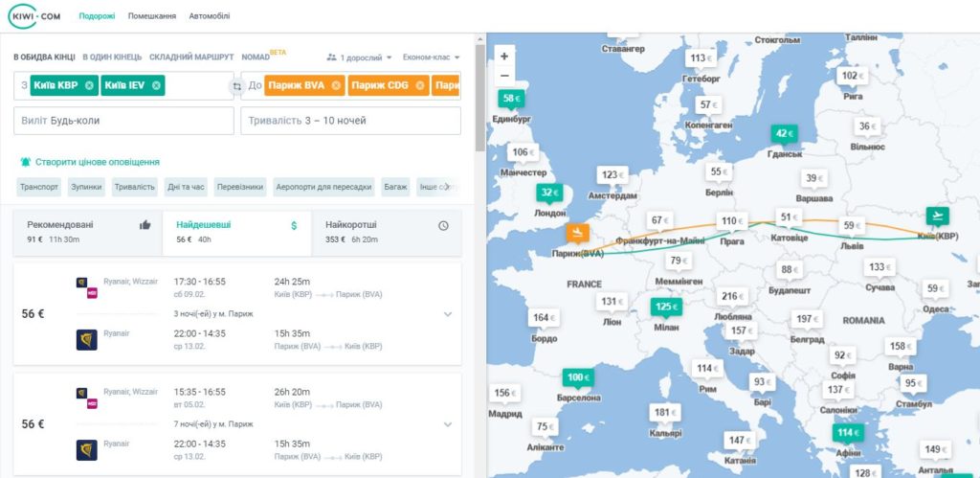This screenshot has width=980, height=478.
Task: Zoom in on the map
Action: tap(504, 56)
